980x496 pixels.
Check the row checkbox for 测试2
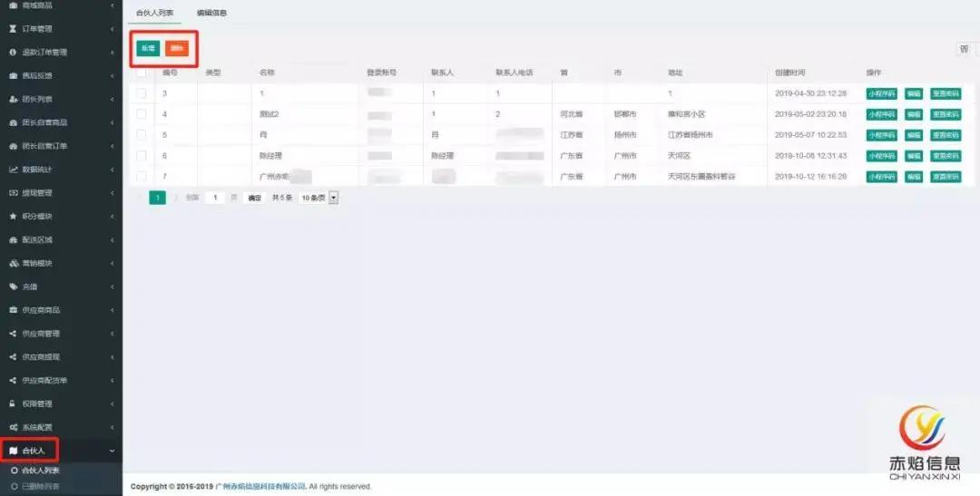pos(141,114)
